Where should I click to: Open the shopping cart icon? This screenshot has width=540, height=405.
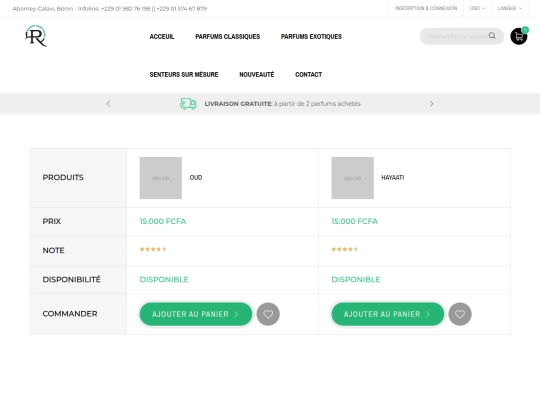click(x=519, y=36)
